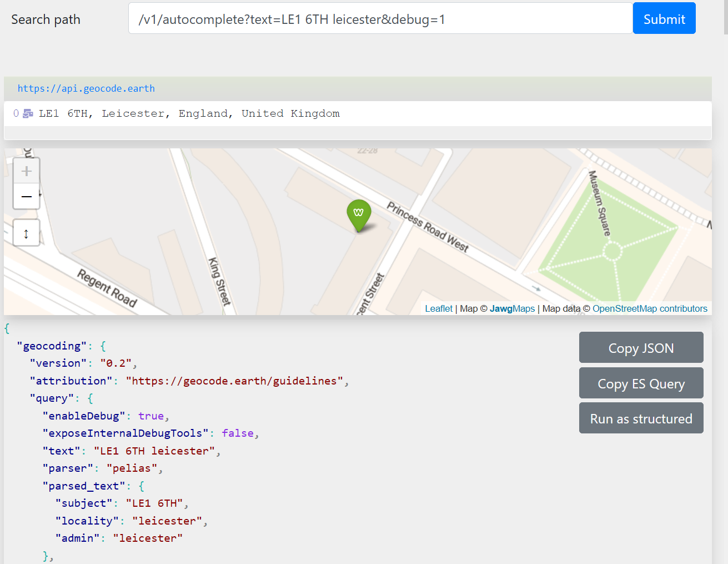728x564 pixels.
Task: Open the JawgMaps link
Action: click(x=512, y=308)
